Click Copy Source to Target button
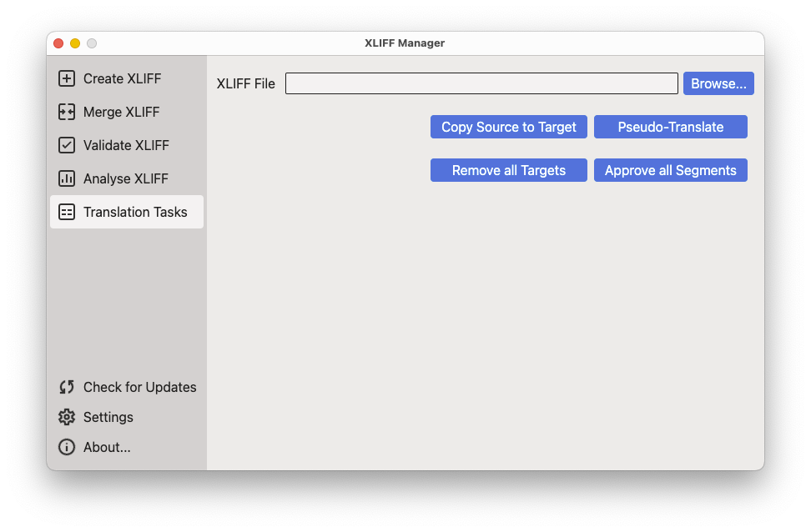Image resolution: width=811 pixels, height=532 pixels. point(509,127)
